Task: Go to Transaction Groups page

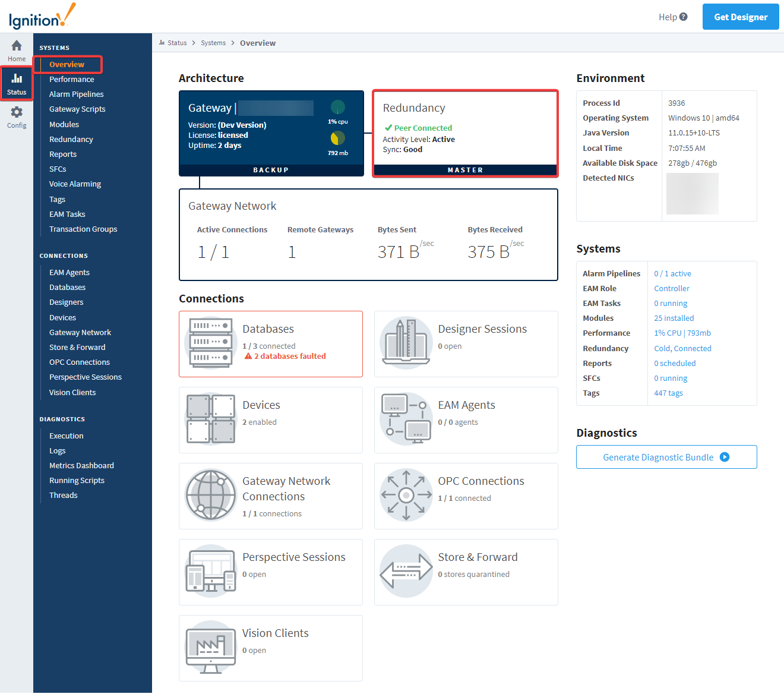Action: (83, 229)
